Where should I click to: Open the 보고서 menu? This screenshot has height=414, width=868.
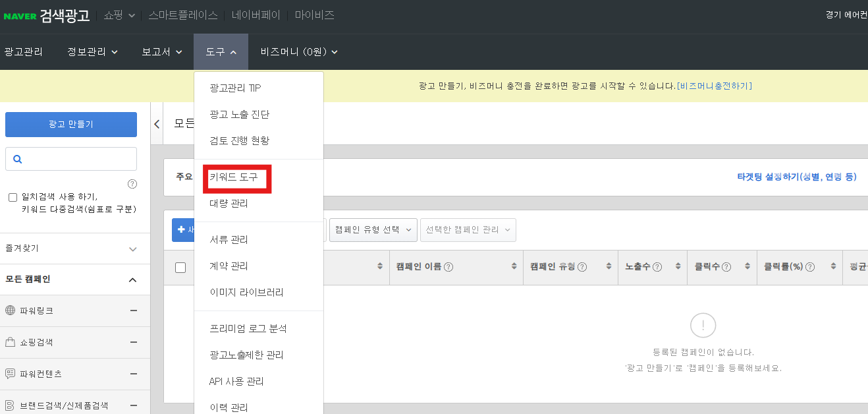click(x=160, y=50)
